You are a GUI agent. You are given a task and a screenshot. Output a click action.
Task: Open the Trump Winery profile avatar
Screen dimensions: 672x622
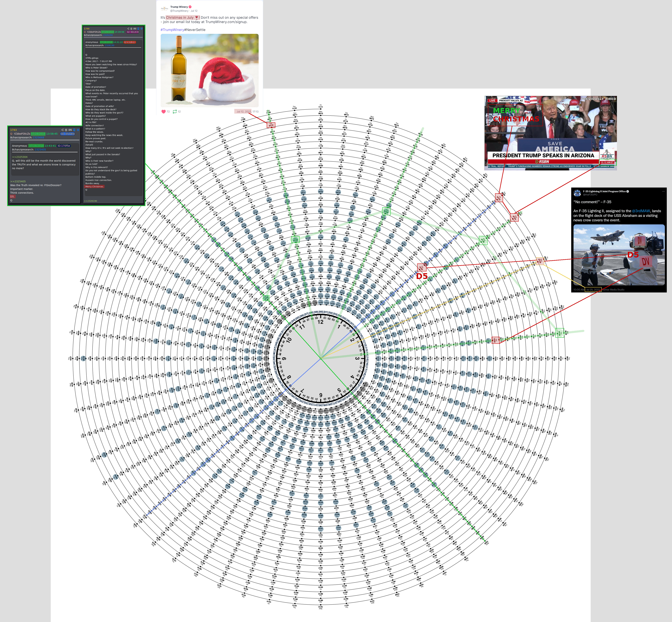(x=164, y=8)
